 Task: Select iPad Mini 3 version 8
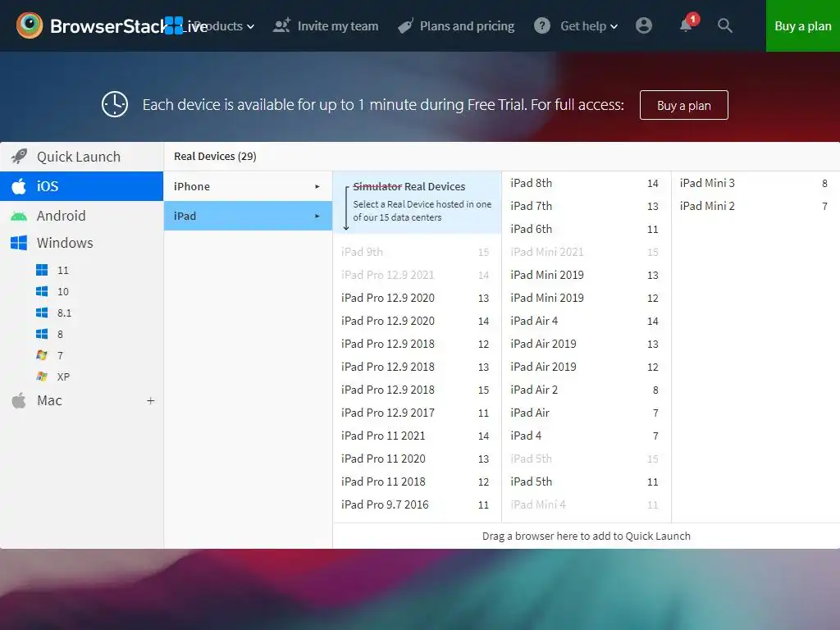(754, 183)
